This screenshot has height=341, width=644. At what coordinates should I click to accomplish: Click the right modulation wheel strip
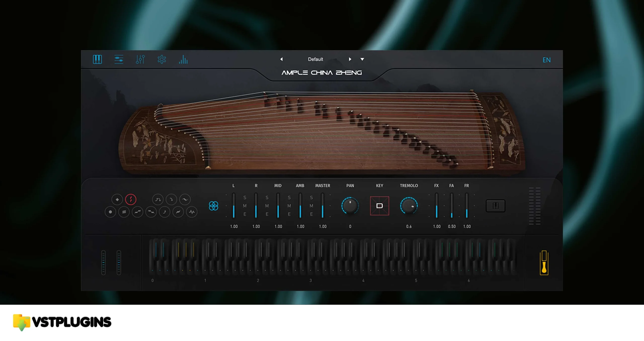point(119,263)
